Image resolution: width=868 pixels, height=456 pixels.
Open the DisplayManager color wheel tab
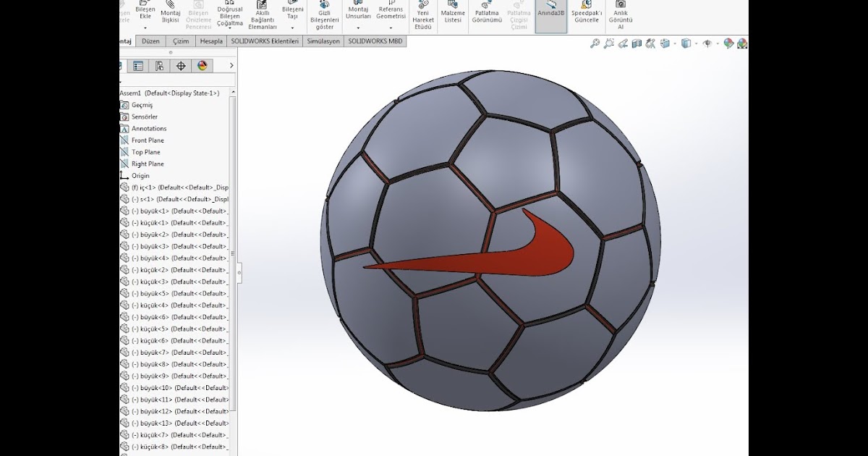point(202,66)
